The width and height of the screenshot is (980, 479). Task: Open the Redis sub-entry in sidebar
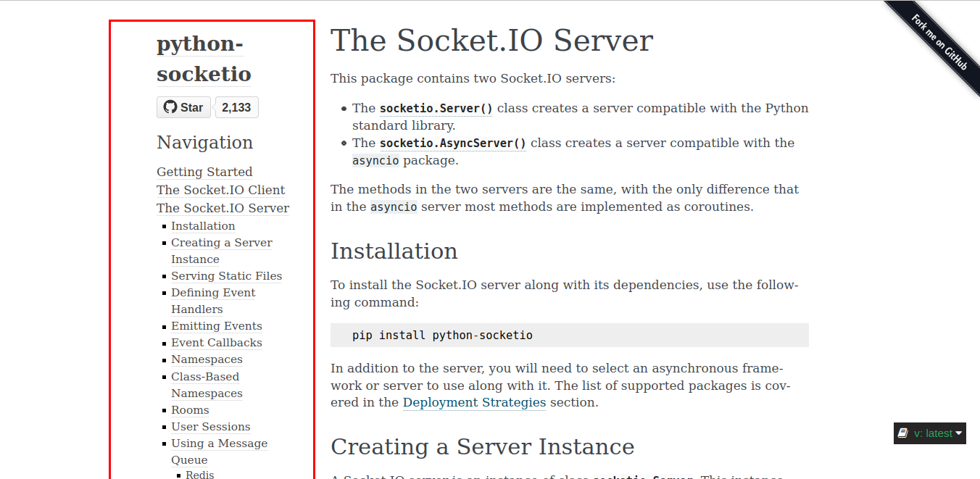(200, 475)
